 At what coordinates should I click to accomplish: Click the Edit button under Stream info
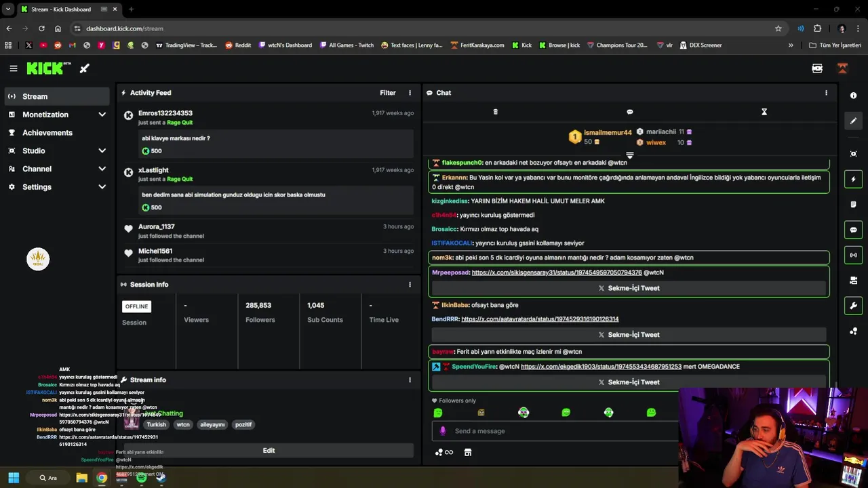(x=269, y=451)
